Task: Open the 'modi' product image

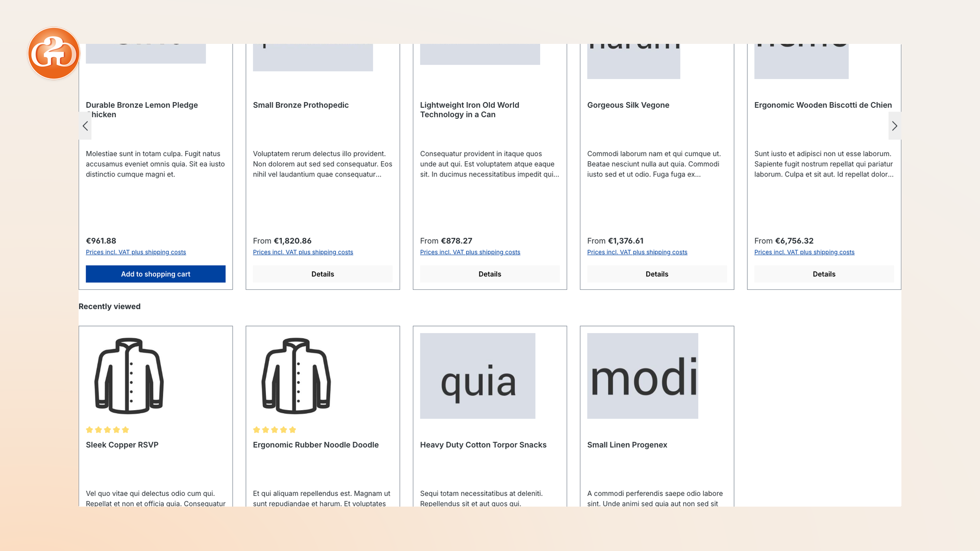Action: click(643, 376)
